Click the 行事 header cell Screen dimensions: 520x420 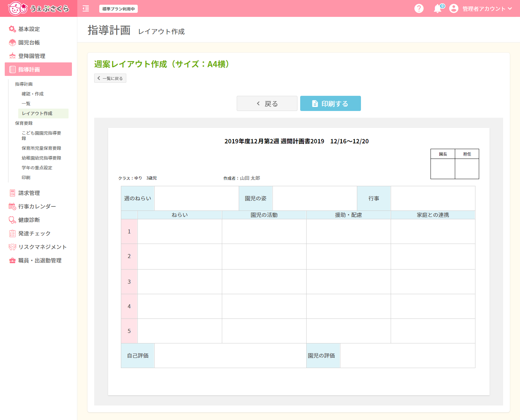click(374, 198)
